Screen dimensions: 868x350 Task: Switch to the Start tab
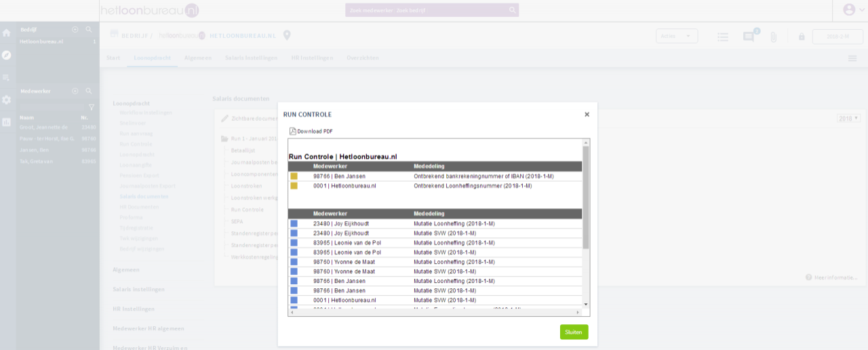[113, 58]
